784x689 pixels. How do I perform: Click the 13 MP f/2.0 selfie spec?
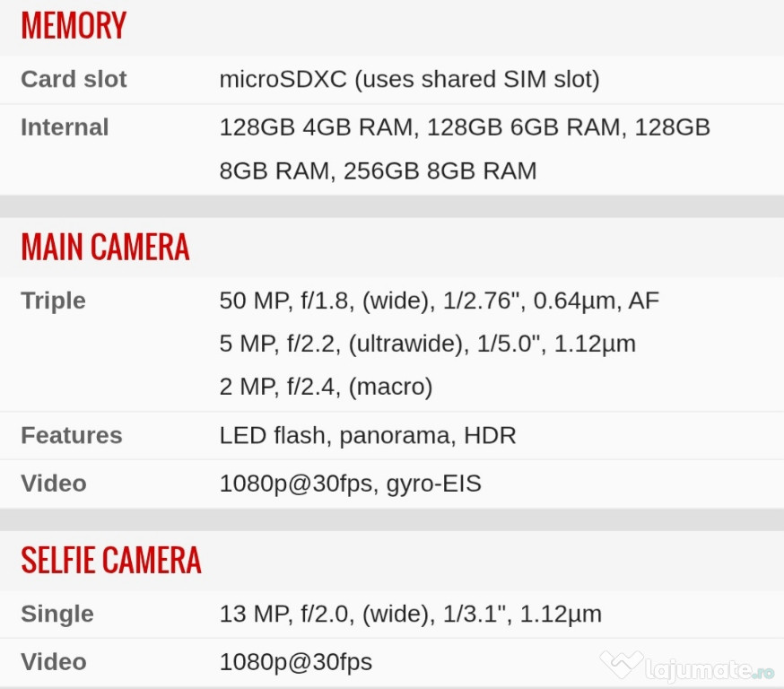point(411,615)
